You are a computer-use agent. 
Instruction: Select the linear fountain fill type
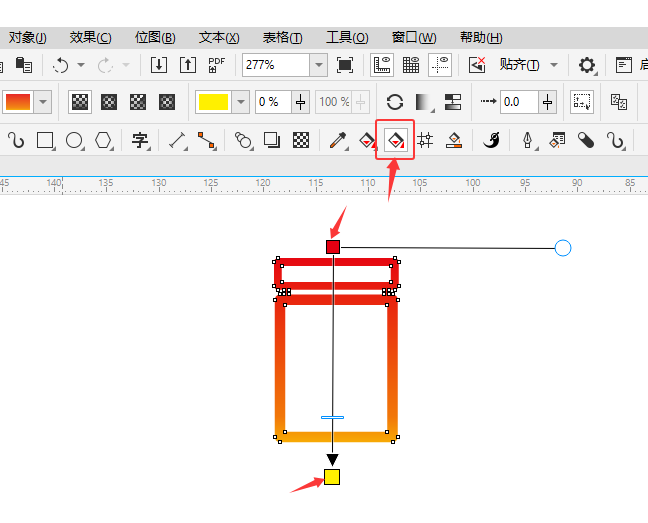80,102
